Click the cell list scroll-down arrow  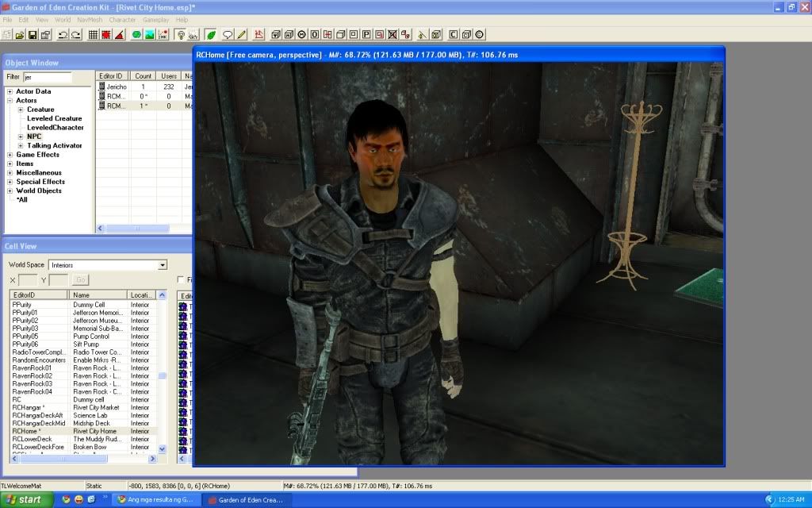click(x=162, y=449)
